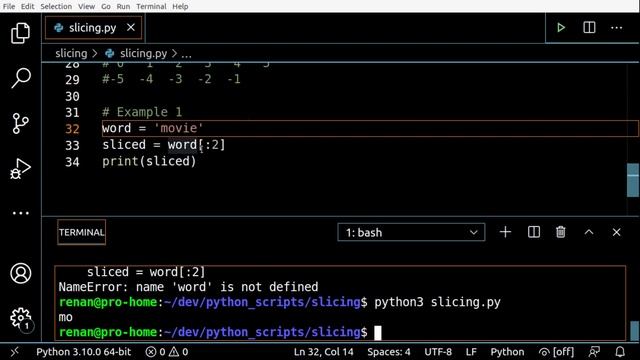
Task: Expand the breadcrumb ellipsis after slicing.py
Action: (186, 53)
